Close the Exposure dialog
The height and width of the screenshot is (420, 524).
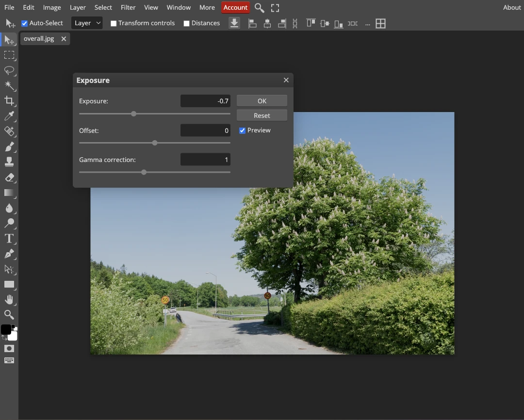click(286, 80)
